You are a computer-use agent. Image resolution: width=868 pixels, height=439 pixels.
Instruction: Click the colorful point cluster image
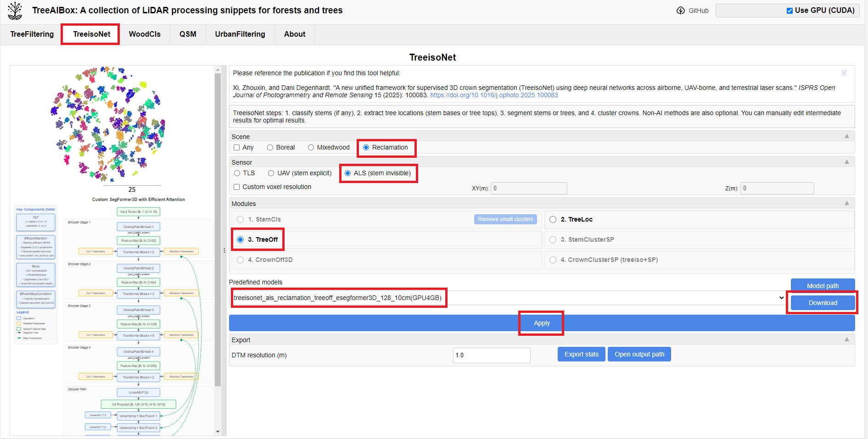(108, 124)
